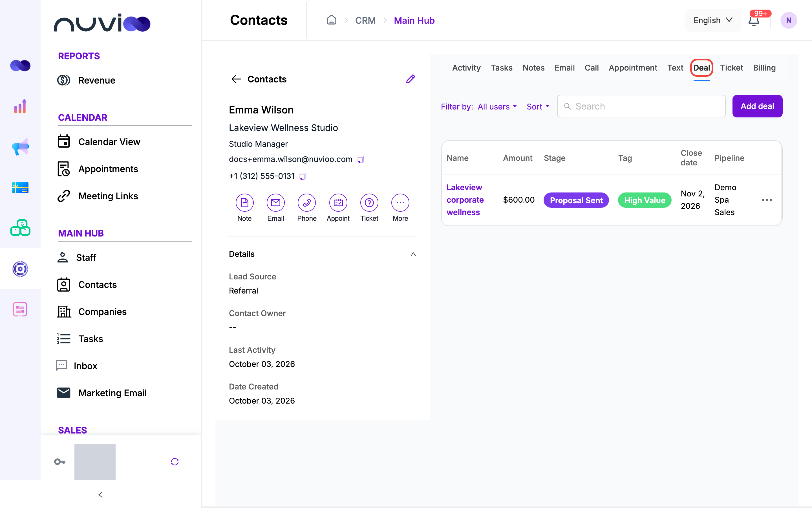The height and width of the screenshot is (508, 812).
Task: Open the user avatar N
Action: point(788,21)
